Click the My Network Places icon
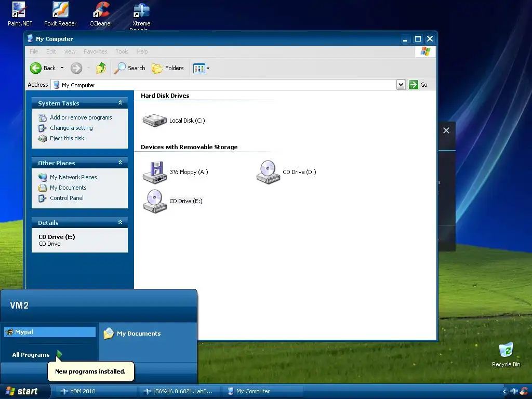Image resolution: width=532 pixels, height=399 pixels. tap(43, 178)
